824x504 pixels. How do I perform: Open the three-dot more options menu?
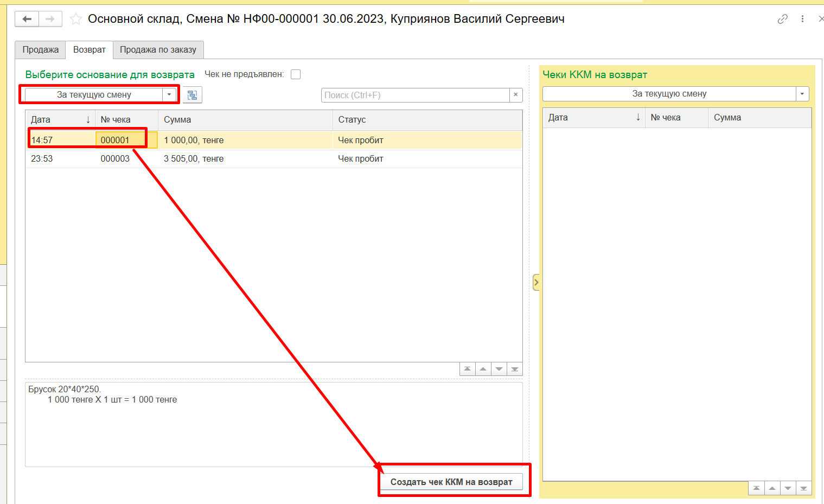[802, 19]
